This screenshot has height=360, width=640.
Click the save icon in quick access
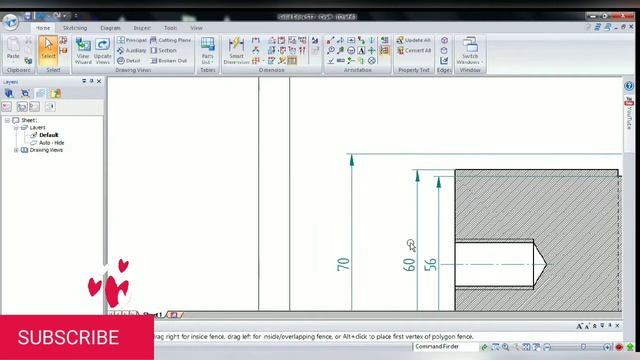(x=27, y=16)
